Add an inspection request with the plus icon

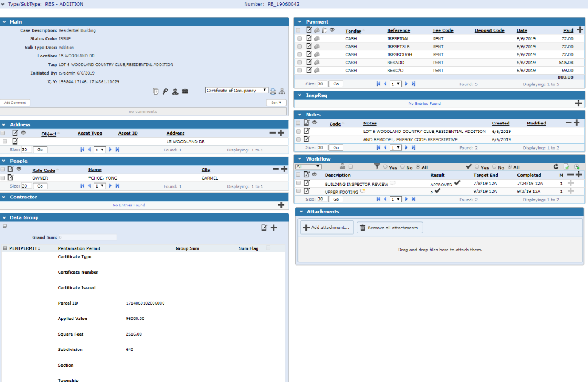pyautogui.click(x=578, y=103)
